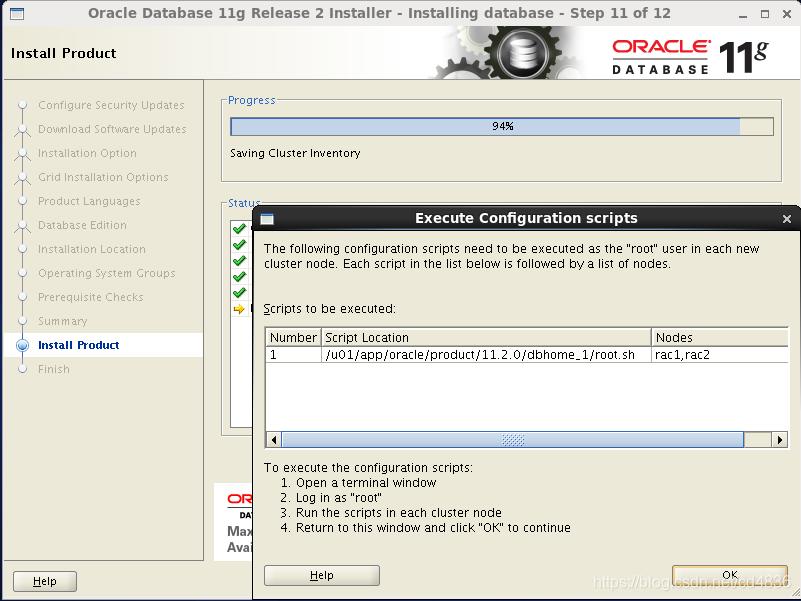The height and width of the screenshot is (601, 801).
Task: Select the Finish step
Action: tap(54, 369)
